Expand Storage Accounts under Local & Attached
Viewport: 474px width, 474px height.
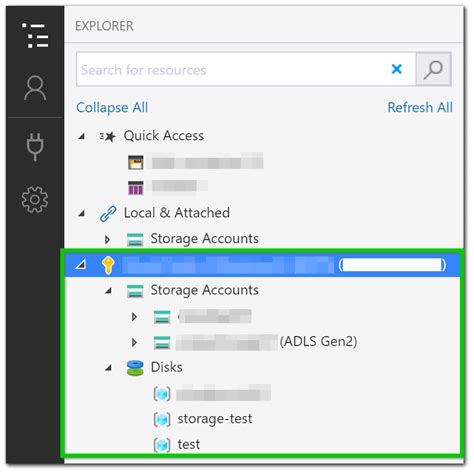click(107, 239)
